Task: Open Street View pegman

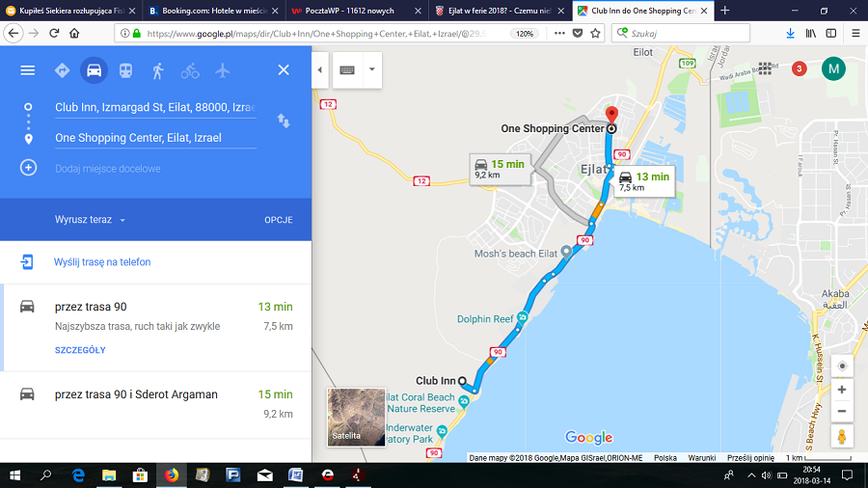Action: [x=842, y=437]
